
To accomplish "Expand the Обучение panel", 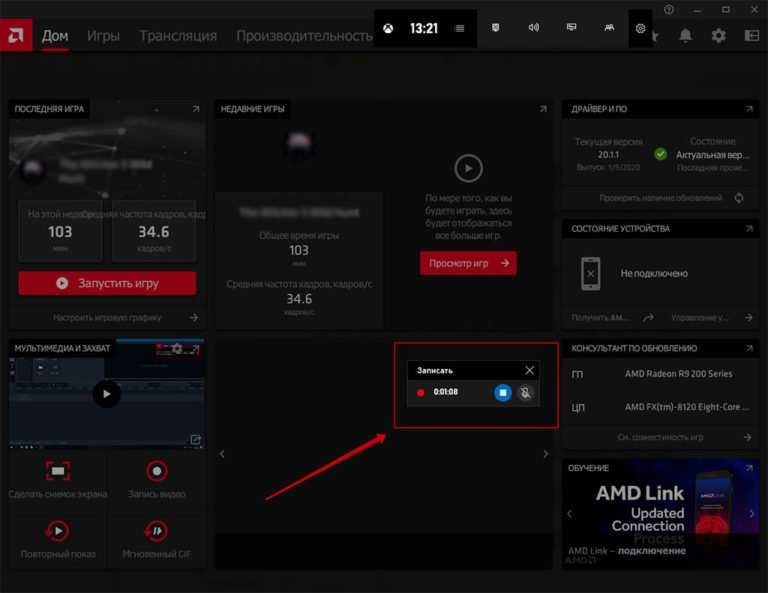I will click(x=749, y=468).
